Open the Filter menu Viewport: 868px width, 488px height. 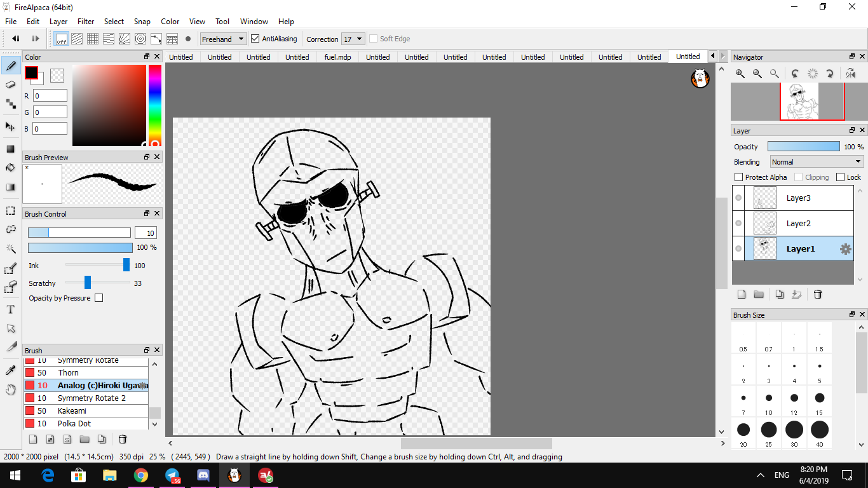click(x=86, y=22)
